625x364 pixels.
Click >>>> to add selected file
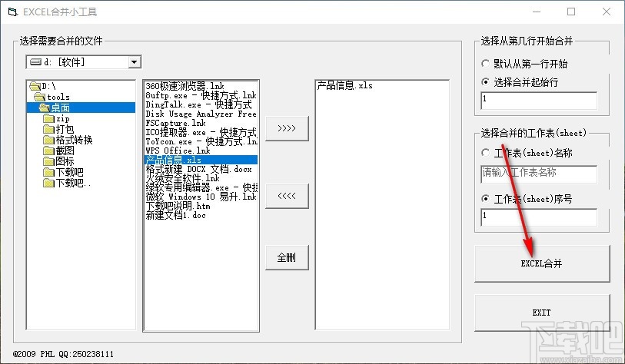[287, 128]
